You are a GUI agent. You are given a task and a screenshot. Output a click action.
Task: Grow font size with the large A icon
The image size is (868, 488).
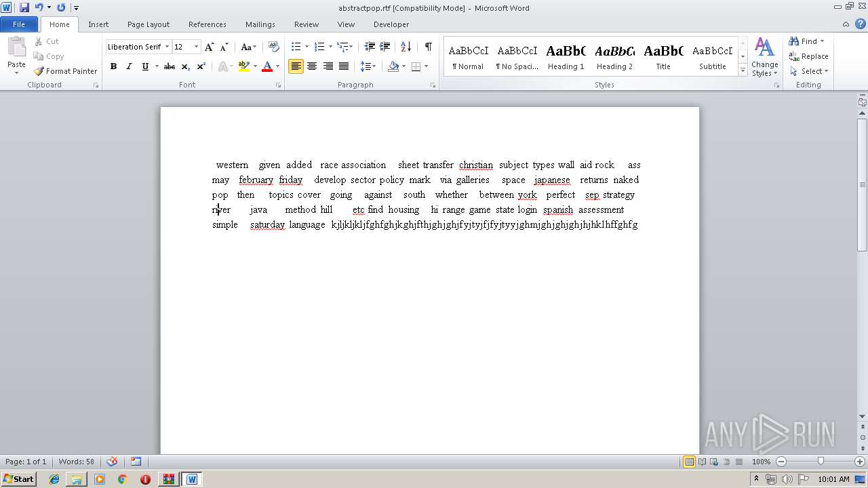209,47
